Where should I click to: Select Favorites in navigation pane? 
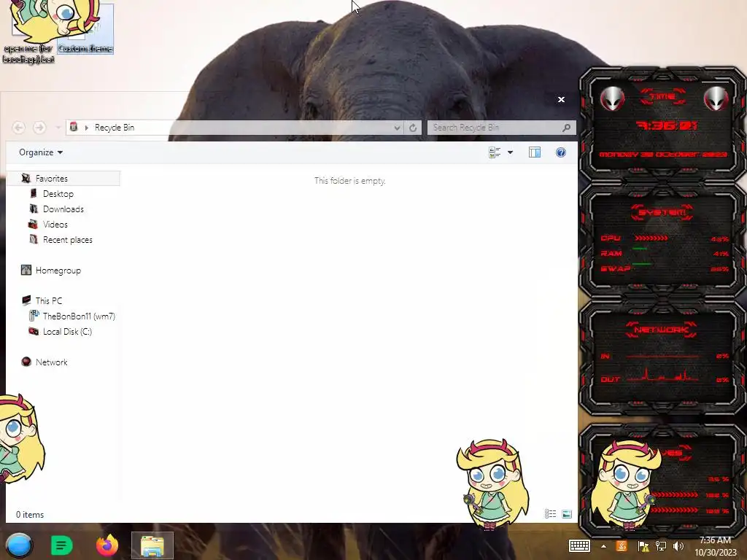pos(52,179)
